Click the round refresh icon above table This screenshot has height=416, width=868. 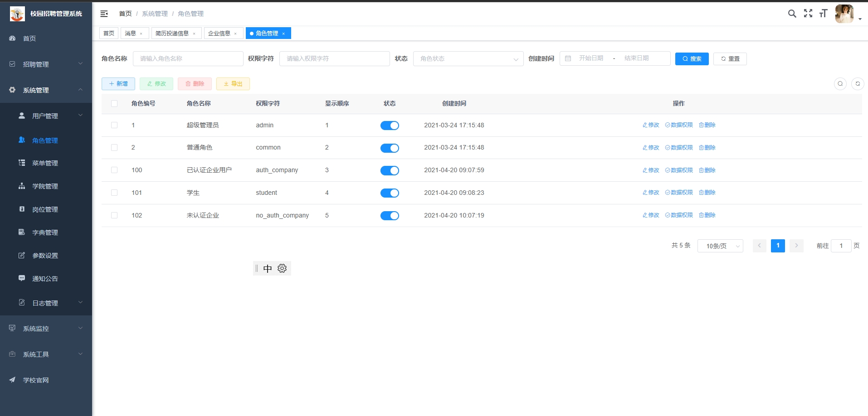[857, 84]
